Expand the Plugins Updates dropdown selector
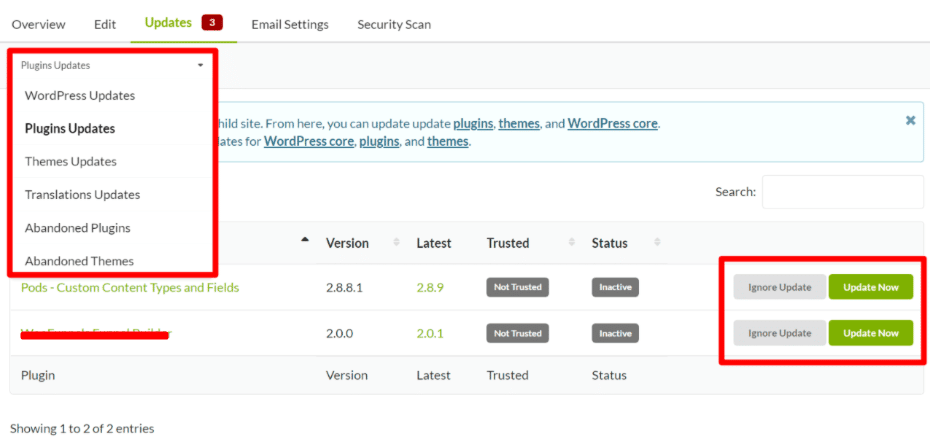 [x=112, y=66]
